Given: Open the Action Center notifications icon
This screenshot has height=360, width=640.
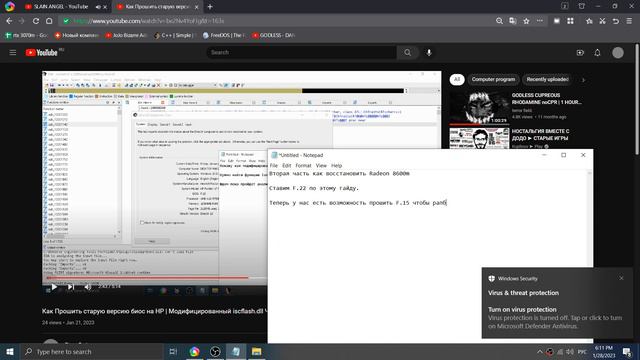Looking at the screenshot, I should 627,351.
